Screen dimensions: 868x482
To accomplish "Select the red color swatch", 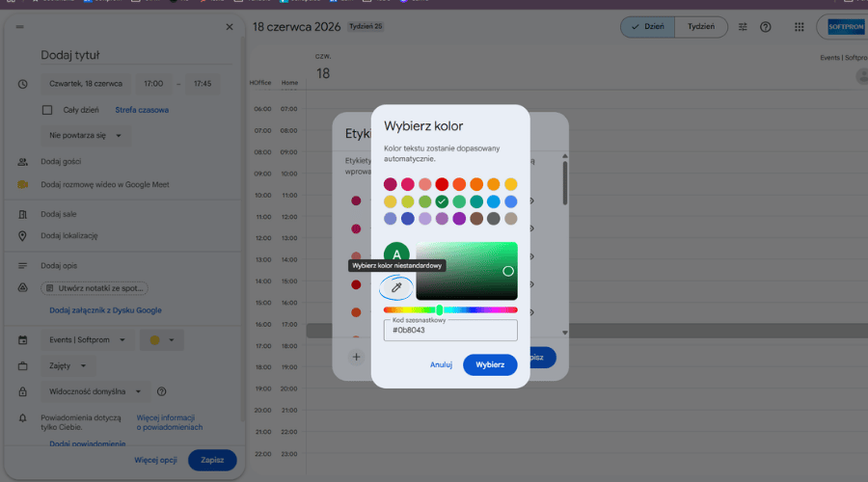I will pos(442,184).
